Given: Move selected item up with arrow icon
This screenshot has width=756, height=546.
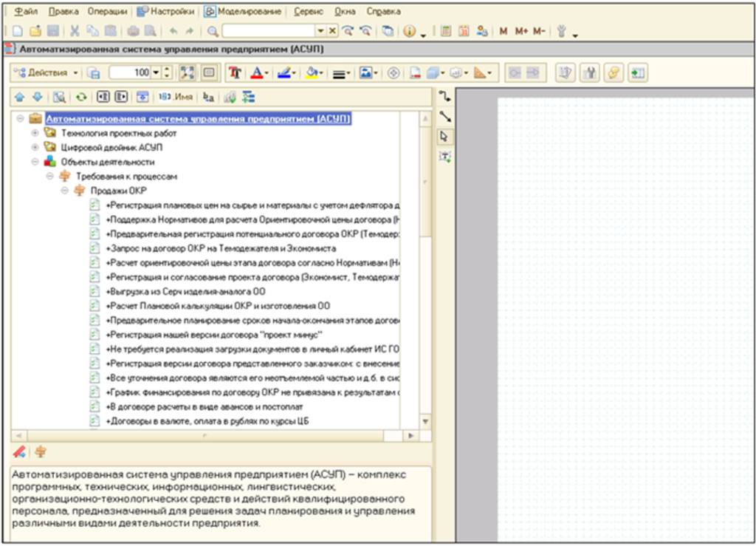Looking at the screenshot, I should click(x=19, y=97).
